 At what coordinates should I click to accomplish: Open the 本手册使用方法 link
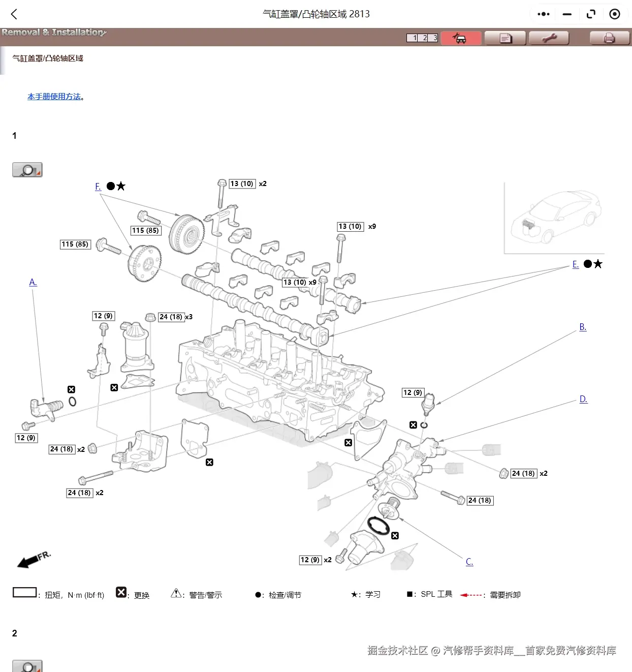pyautogui.click(x=53, y=97)
